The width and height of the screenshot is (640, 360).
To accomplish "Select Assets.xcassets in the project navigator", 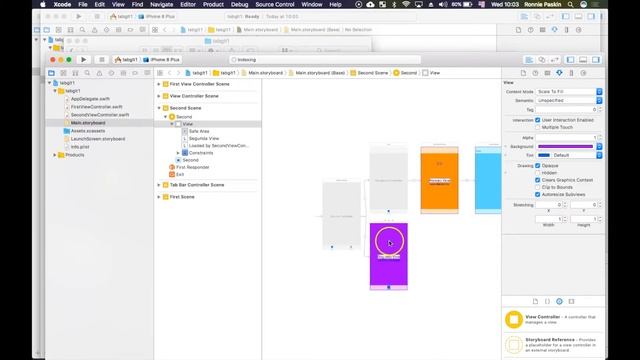I will [87, 131].
